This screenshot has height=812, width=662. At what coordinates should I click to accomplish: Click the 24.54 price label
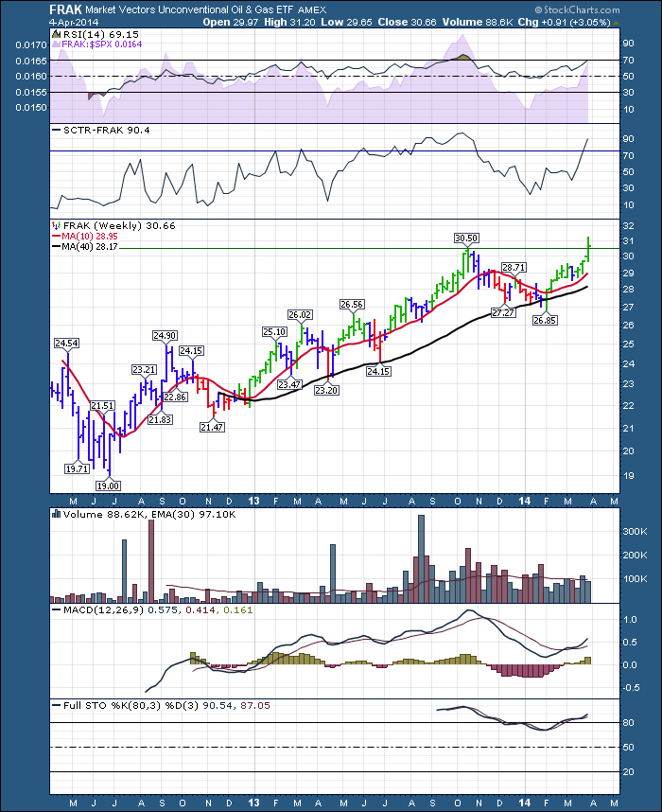click(67, 343)
